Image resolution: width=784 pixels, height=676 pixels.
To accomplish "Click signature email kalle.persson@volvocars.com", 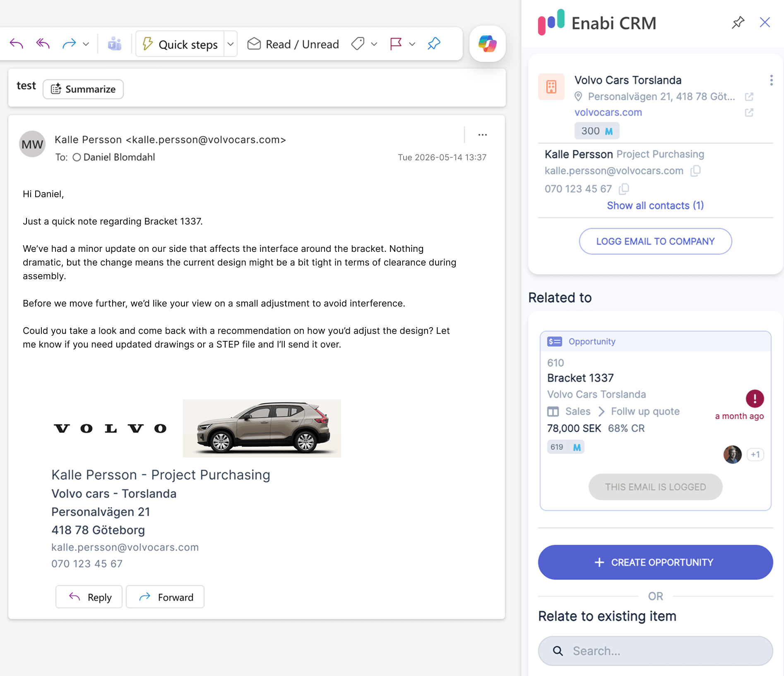I will click(x=125, y=547).
